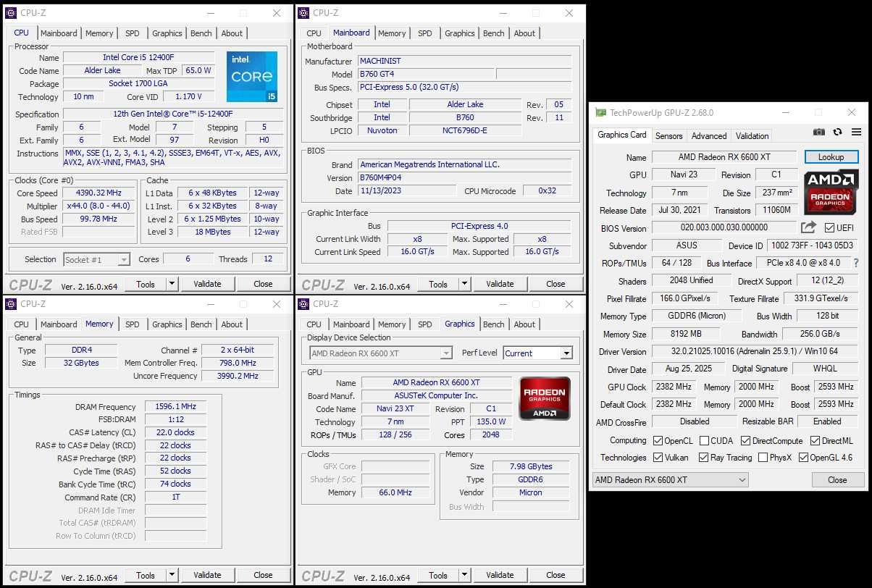Open the GPU-Z hamburger menu icon
This screenshot has width=872, height=588.
857,132
